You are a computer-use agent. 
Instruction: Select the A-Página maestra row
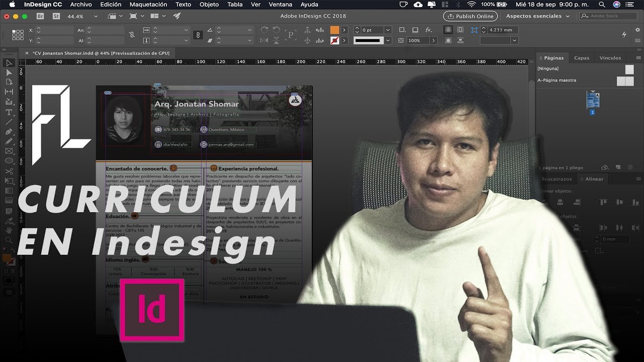(x=586, y=80)
